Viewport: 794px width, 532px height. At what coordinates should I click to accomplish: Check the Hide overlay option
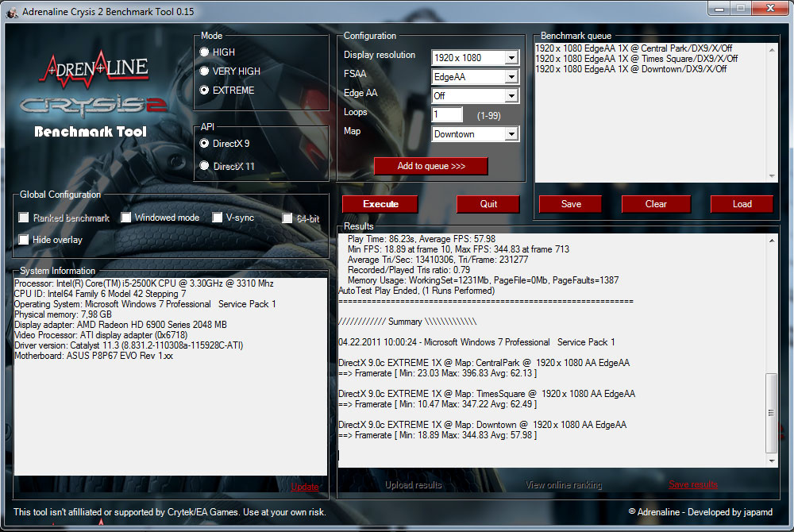[23, 240]
